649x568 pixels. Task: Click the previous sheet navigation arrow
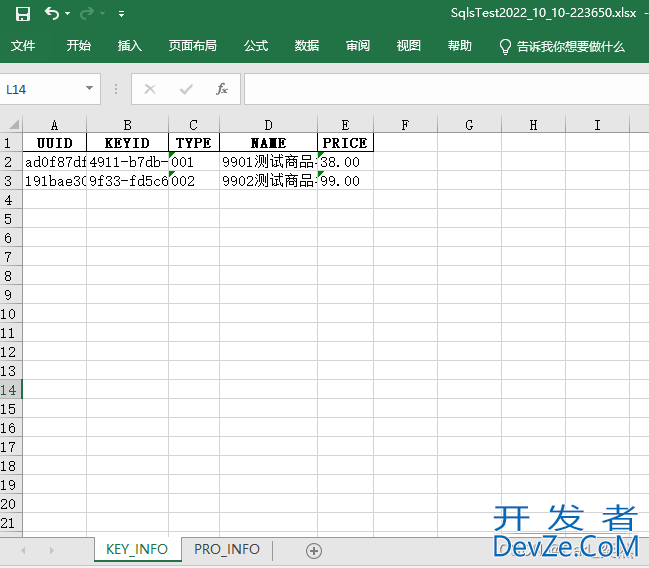pos(23,550)
